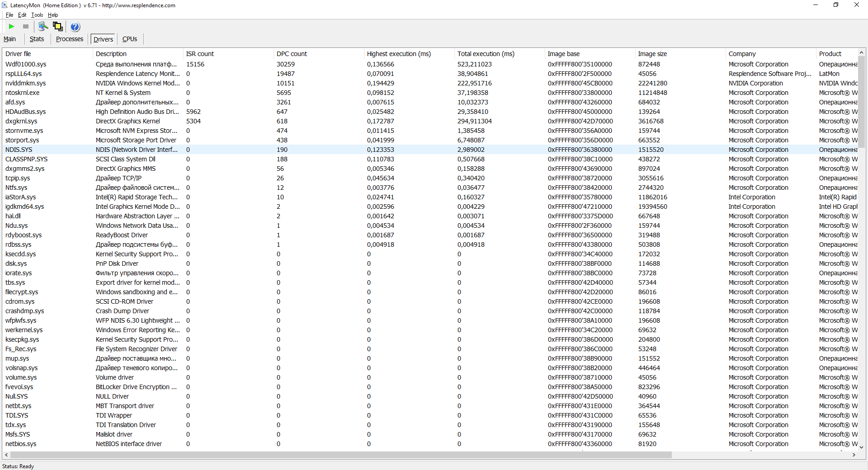The image size is (868, 470).
Task: Open the Edit menu
Action: 22,15
